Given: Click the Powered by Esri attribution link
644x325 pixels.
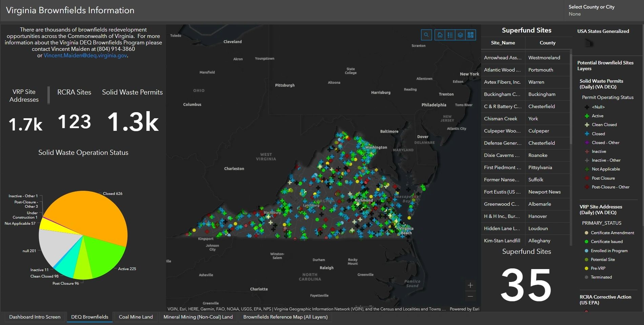Looking at the screenshot, I should coord(464,309).
